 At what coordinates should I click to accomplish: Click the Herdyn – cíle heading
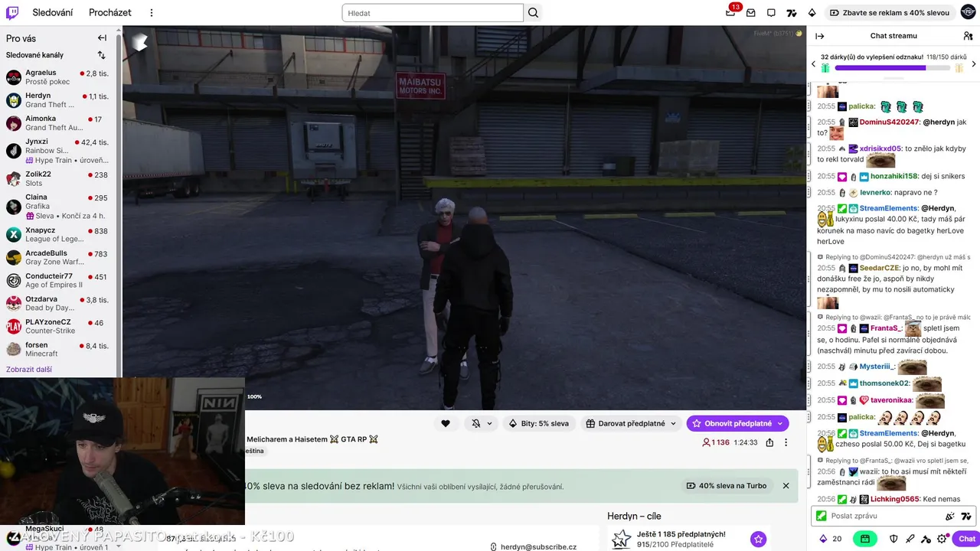point(634,517)
